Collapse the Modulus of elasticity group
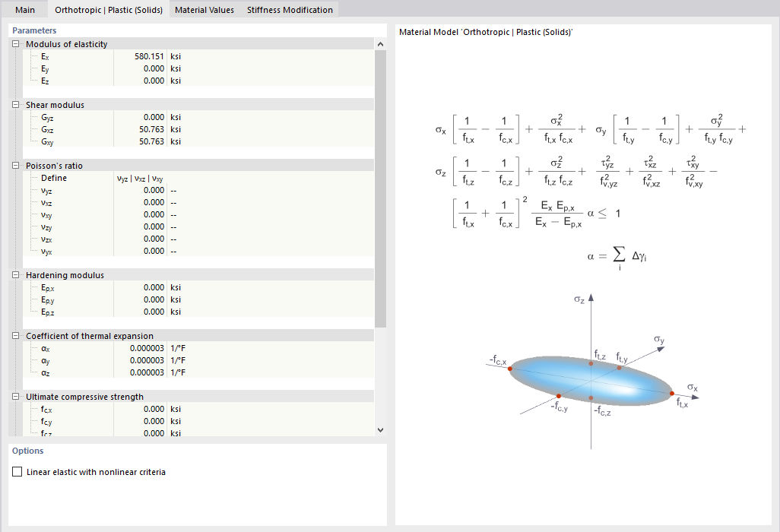The width and height of the screenshot is (780, 532). tap(15, 44)
